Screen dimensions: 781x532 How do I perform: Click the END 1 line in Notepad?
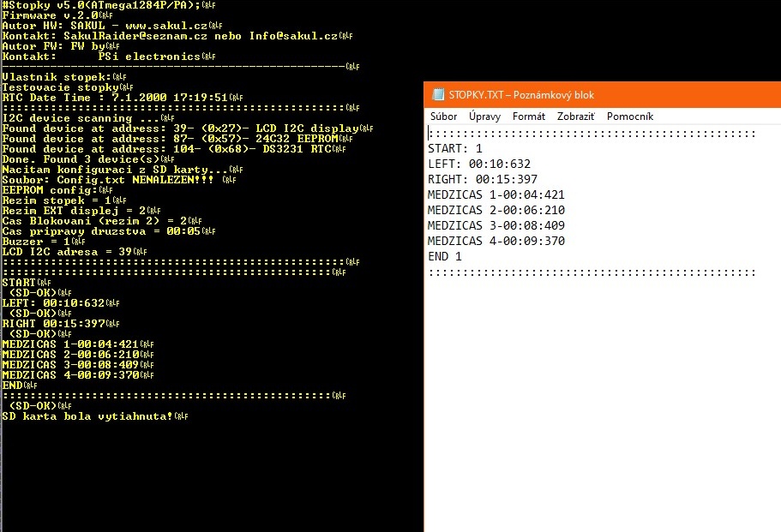click(444, 256)
